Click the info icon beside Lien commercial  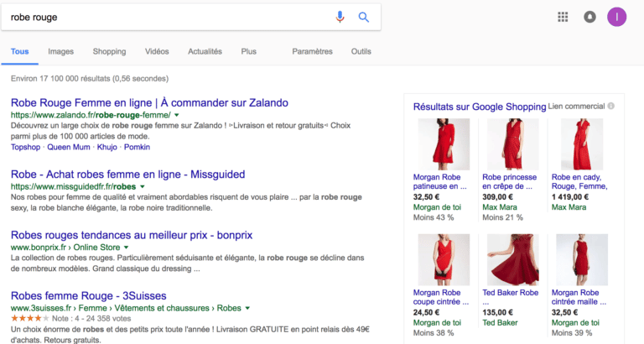click(x=611, y=106)
